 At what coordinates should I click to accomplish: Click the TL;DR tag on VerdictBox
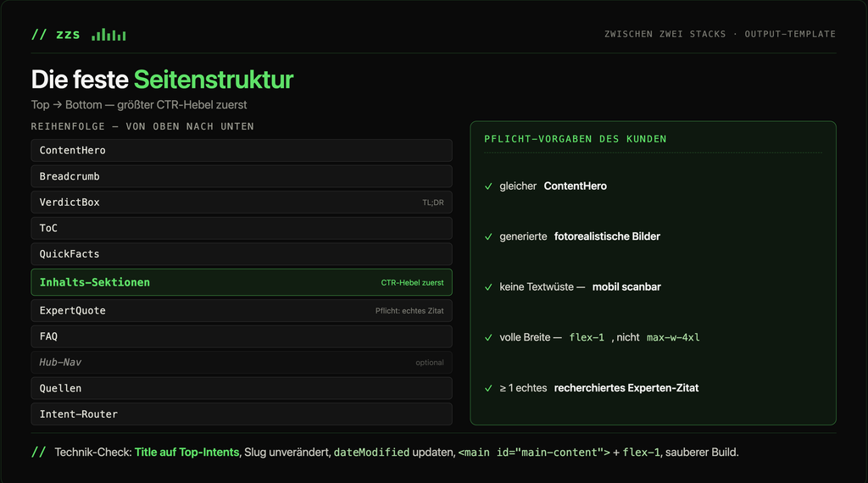click(x=433, y=203)
